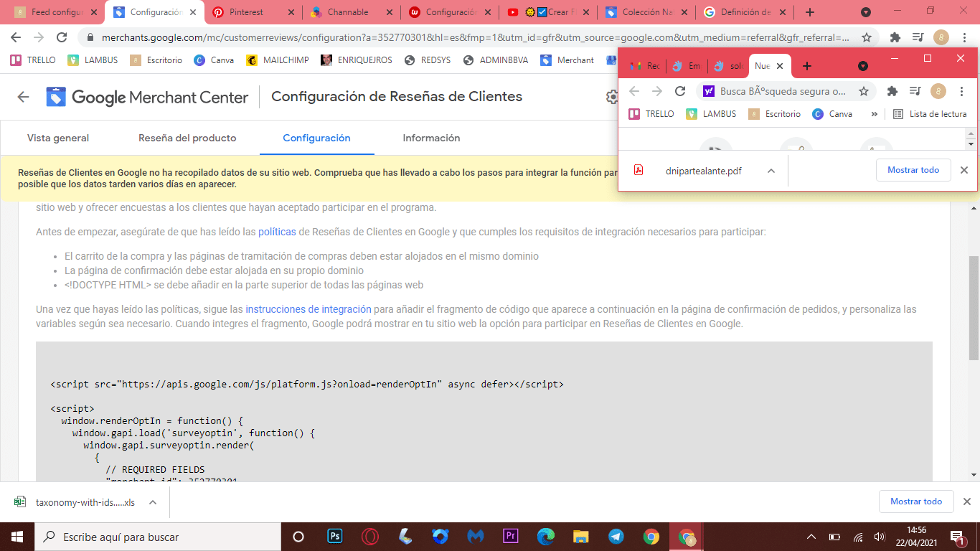This screenshot has height=551, width=980.
Task: Switch to the Feed configur browser tab
Action: tap(57, 12)
